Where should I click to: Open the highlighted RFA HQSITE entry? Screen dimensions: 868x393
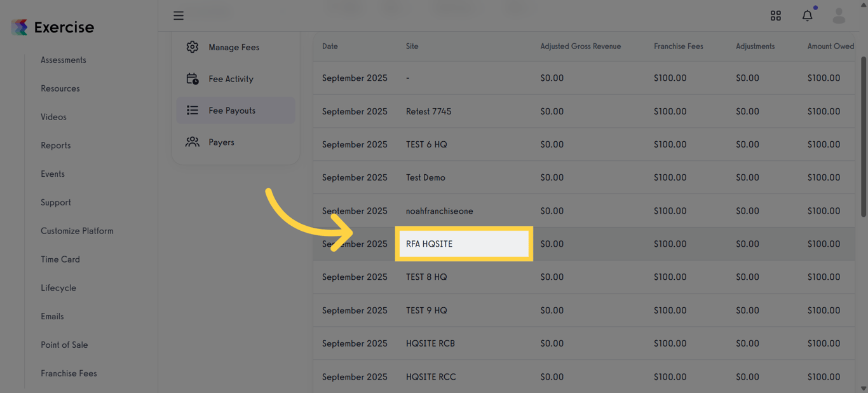464,244
